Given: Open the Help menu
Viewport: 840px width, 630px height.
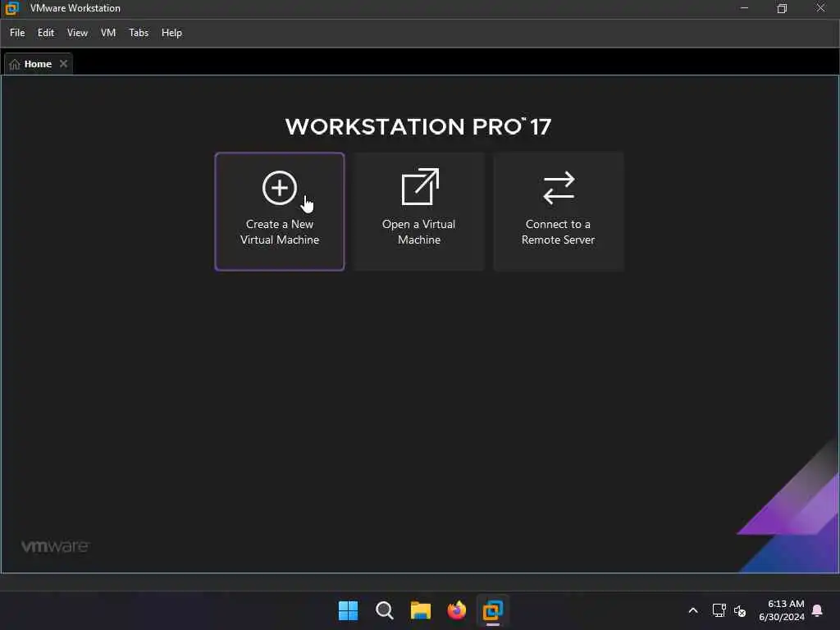Looking at the screenshot, I should point(171,33).
